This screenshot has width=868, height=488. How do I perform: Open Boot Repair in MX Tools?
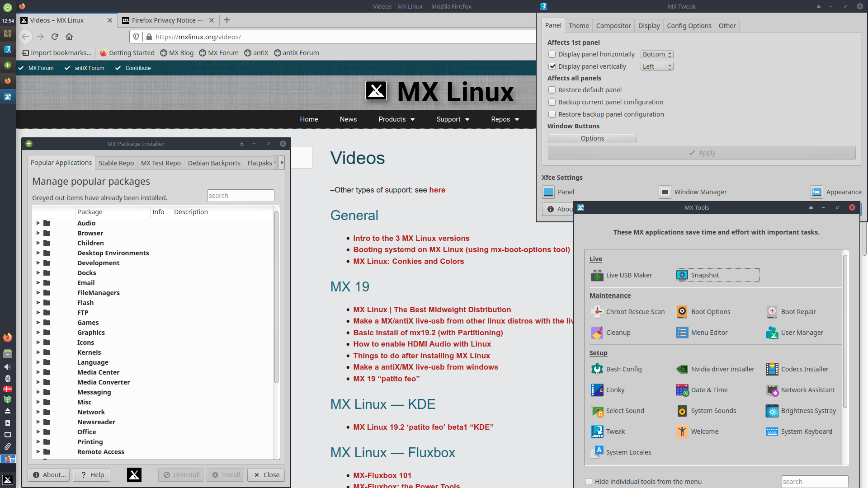(x=798, y=312)
